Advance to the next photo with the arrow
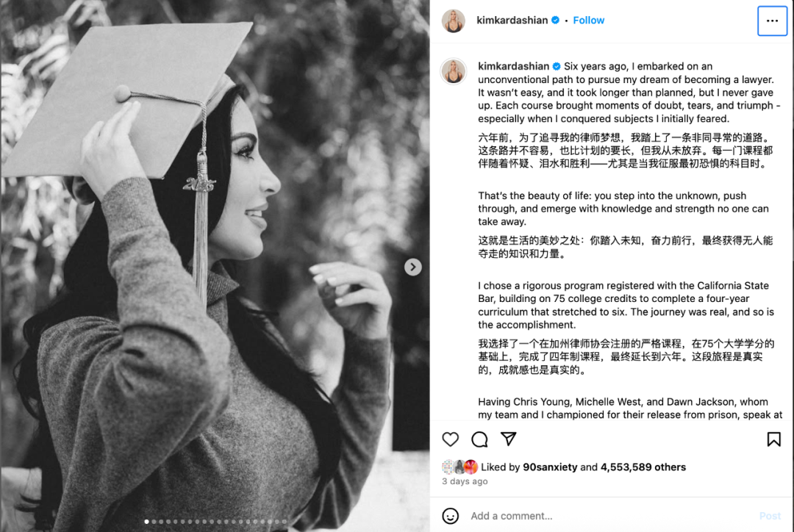The height and width of the screenshot is (532, 794). [x=412, y=267]
